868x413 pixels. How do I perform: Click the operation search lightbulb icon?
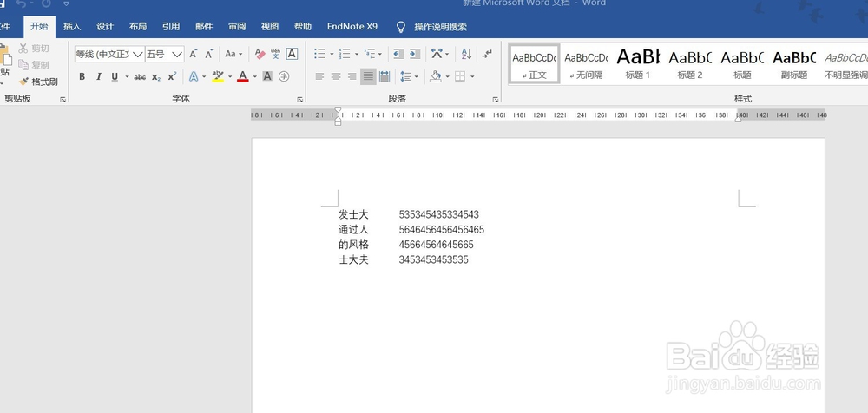click(x=401, y=27)
